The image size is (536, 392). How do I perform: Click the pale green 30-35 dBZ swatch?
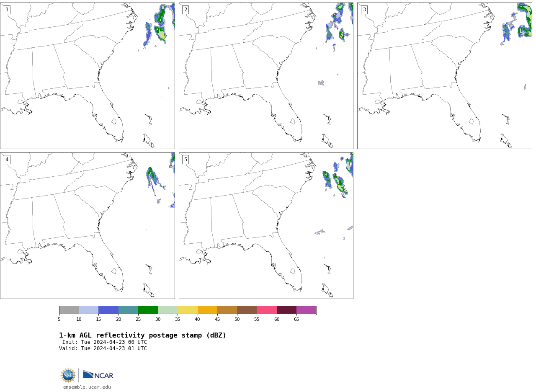click(168, 310)
